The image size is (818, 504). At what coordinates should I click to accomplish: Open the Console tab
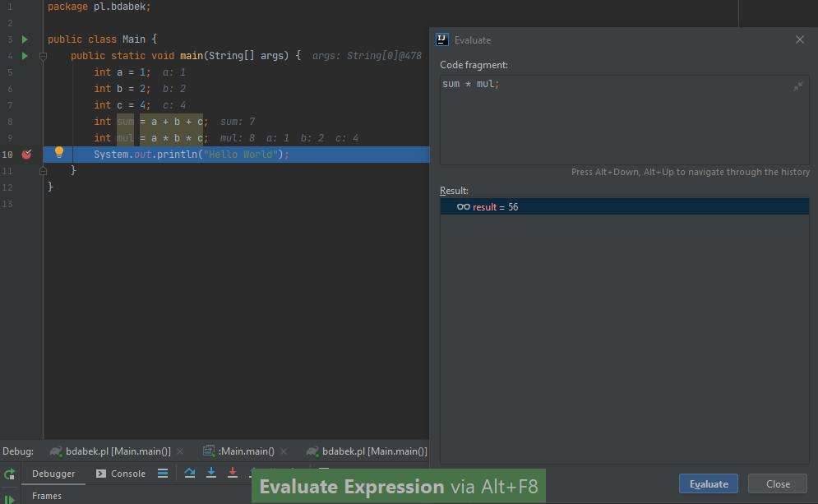point(122,474)
